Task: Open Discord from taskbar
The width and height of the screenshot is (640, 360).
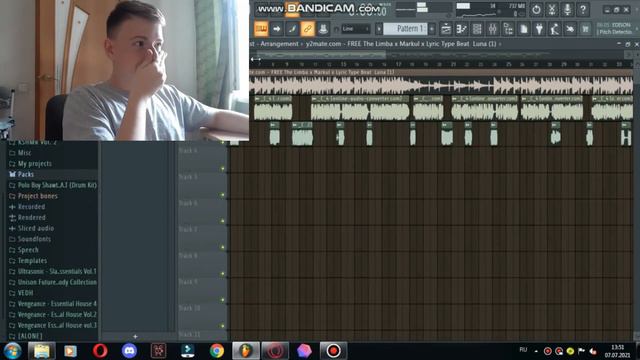Action: [129, 351]
